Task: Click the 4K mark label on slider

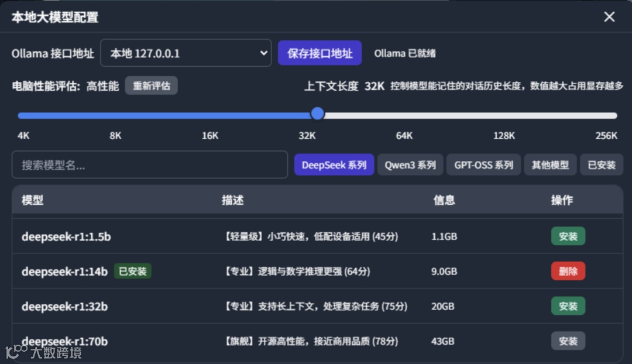Action: [x=23, y=135]
